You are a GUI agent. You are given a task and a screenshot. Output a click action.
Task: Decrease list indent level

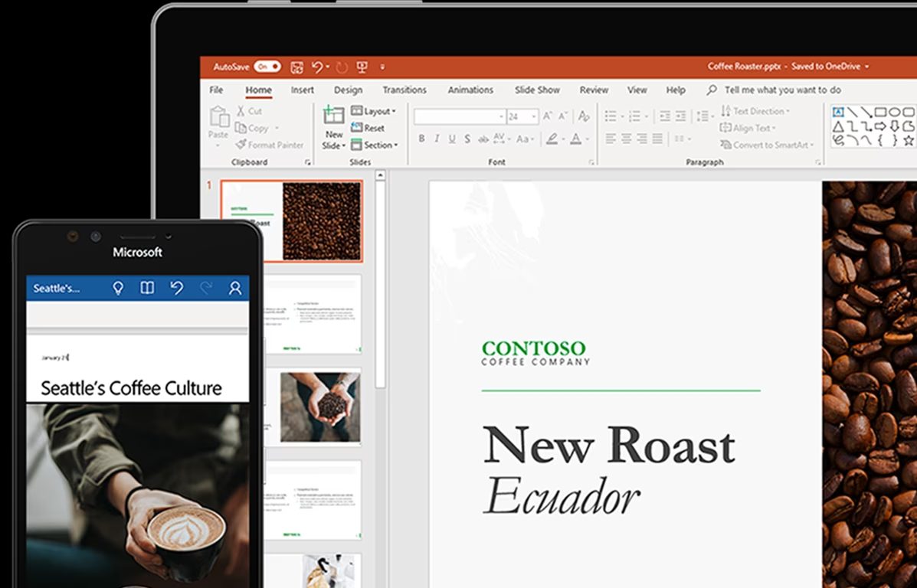point(665,116)
